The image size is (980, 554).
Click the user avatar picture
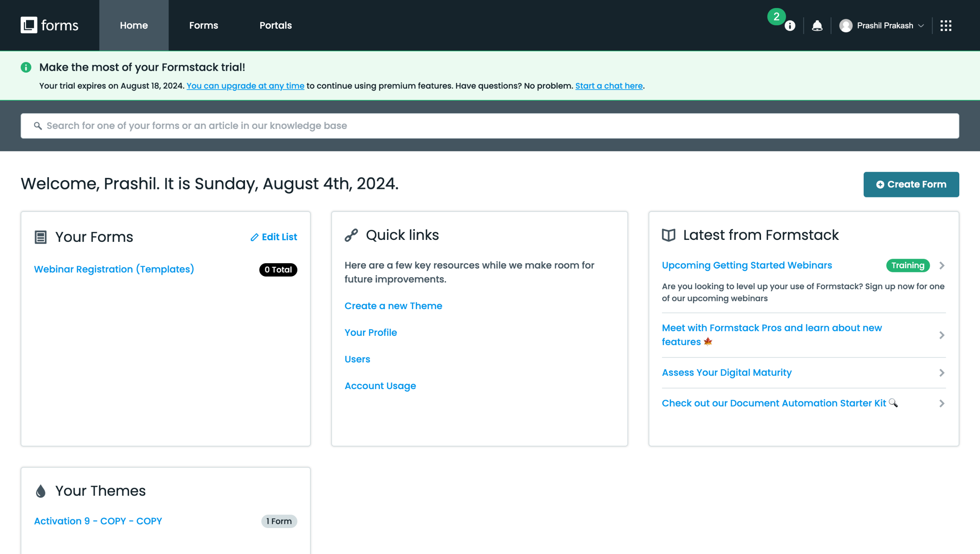pos(846,26)
